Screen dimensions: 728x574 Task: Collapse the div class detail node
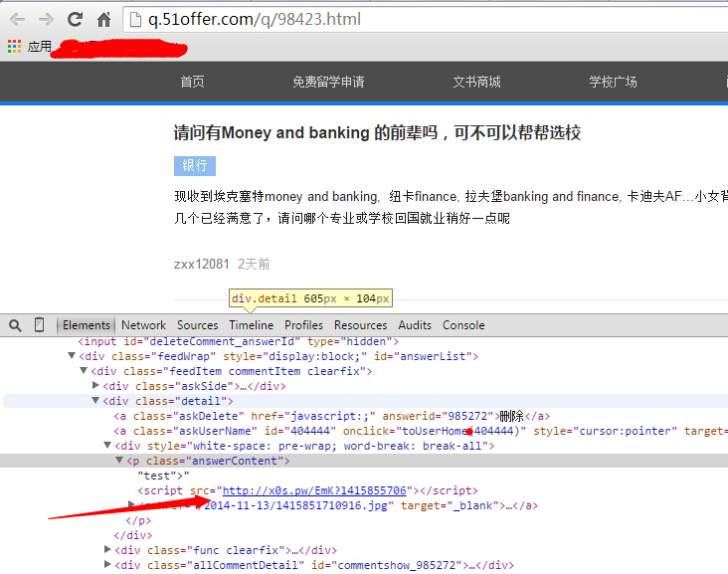coord(95,400)
